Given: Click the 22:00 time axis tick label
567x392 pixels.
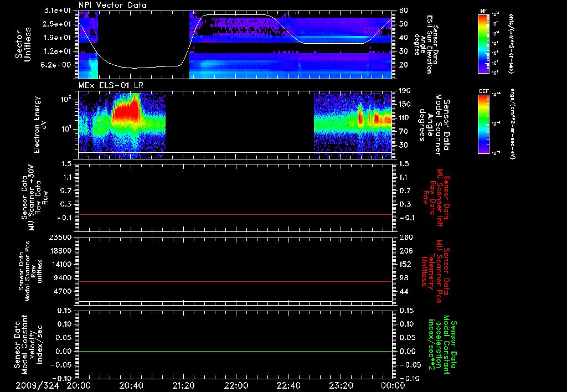Looking at the screenshot, I should click(236, 386).
